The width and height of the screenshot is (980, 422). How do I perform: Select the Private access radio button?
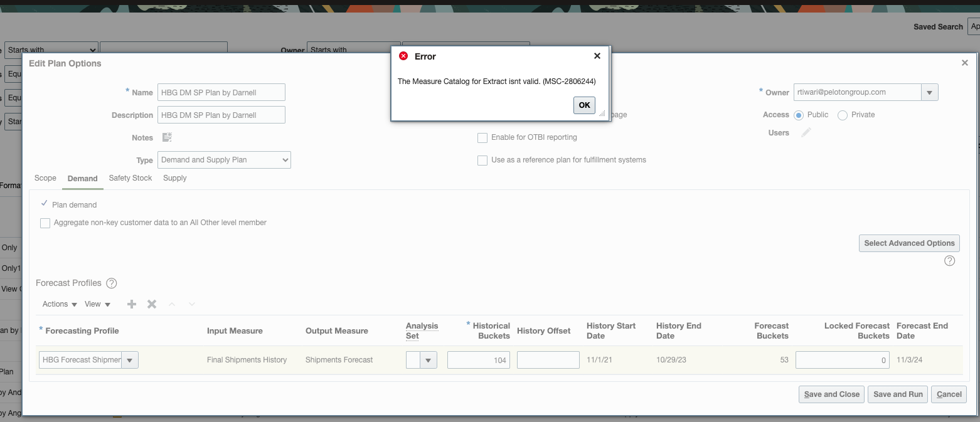point(843,115)
